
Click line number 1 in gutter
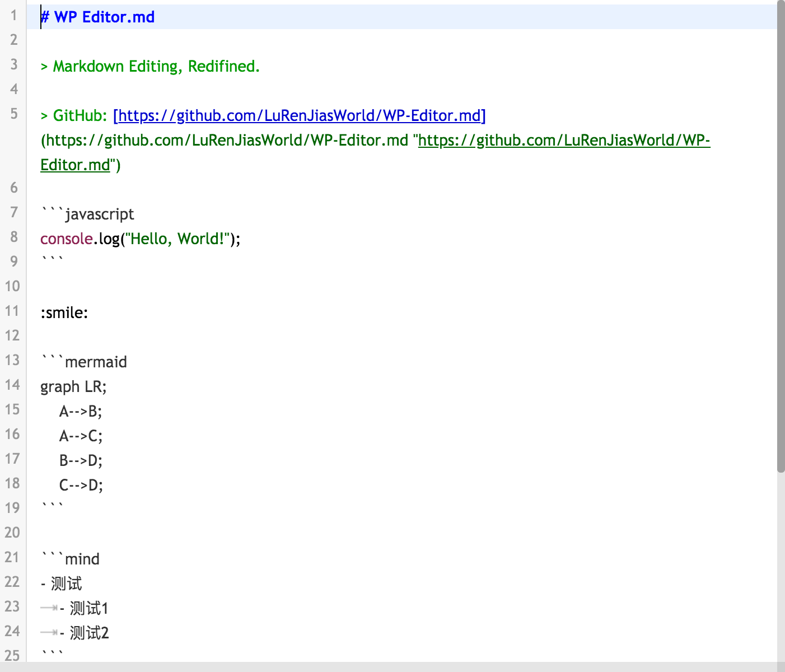pyautogui.click(x=13, y=15)
